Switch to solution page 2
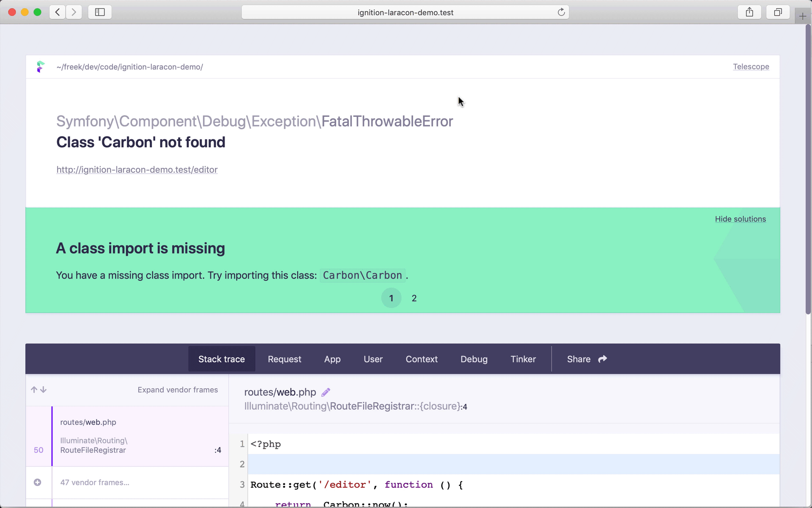 [414, 298]
